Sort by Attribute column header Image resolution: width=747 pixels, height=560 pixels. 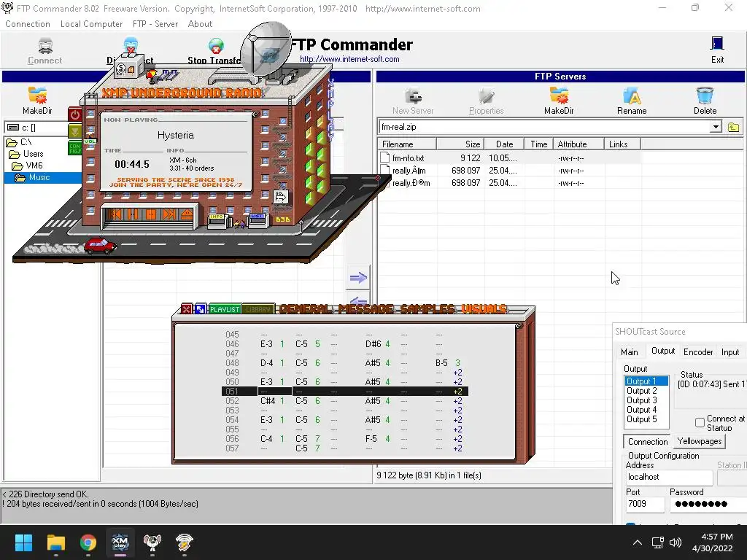click(578, 144)
